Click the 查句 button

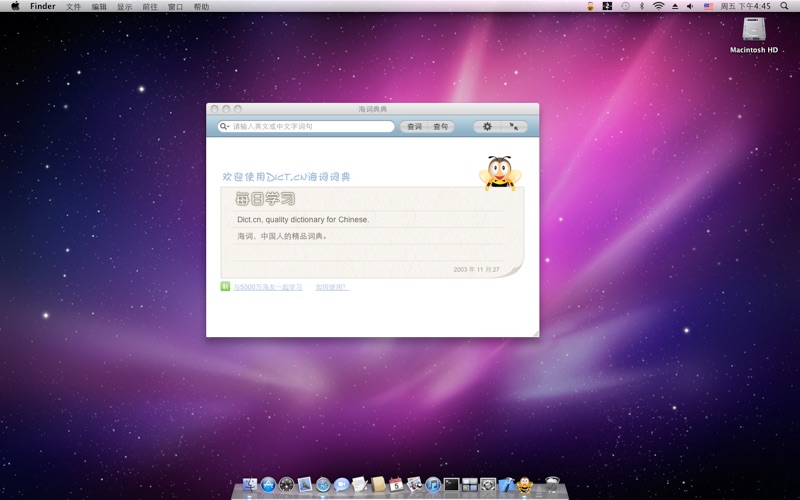click(440, 127)
